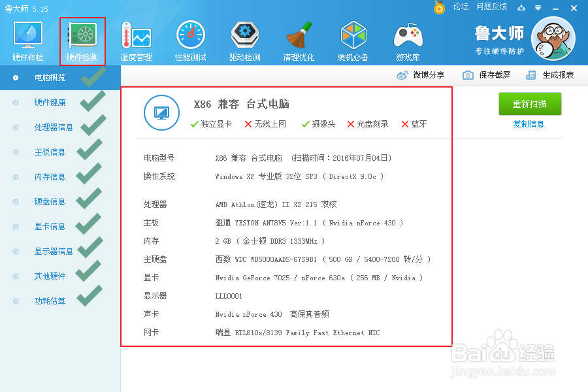Click the 蓝牙 feature indicator

(x=414, y=123)
